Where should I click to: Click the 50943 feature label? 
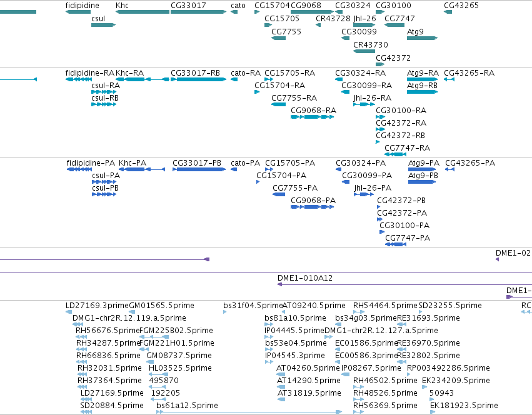click(x=442, y=393)
